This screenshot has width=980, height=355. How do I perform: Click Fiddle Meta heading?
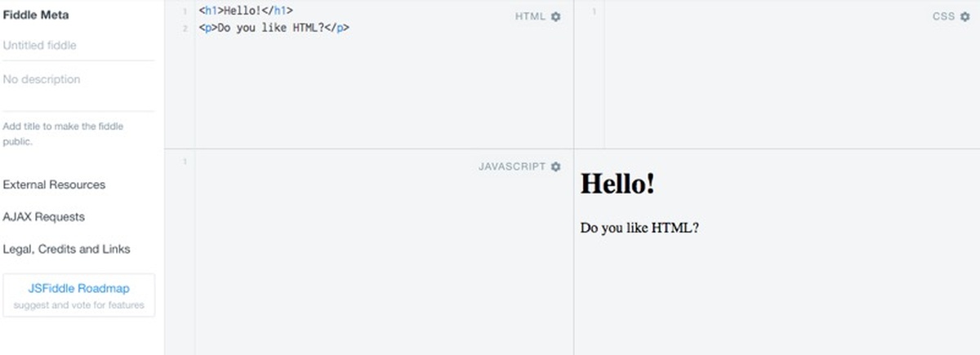[x=36, y=15]
